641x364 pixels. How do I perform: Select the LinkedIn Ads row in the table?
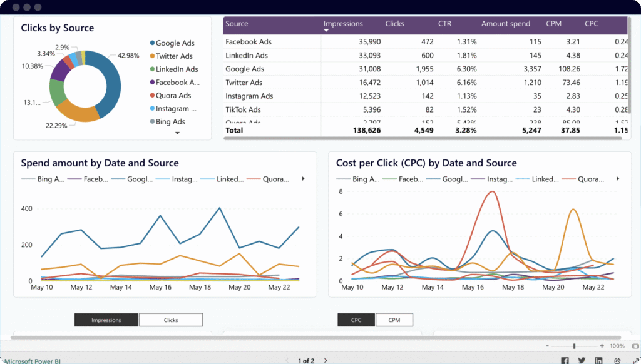pos(425,55)
